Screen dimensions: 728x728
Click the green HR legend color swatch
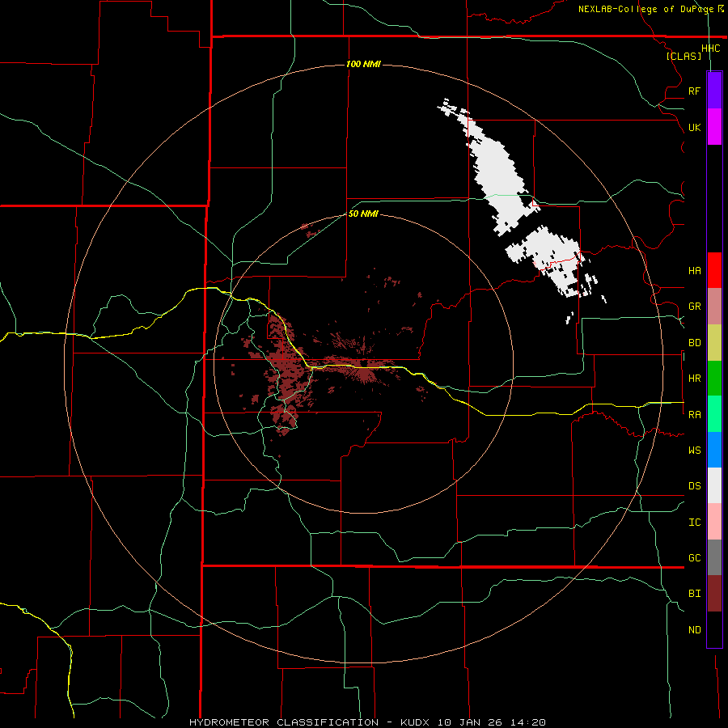point(714,378)
